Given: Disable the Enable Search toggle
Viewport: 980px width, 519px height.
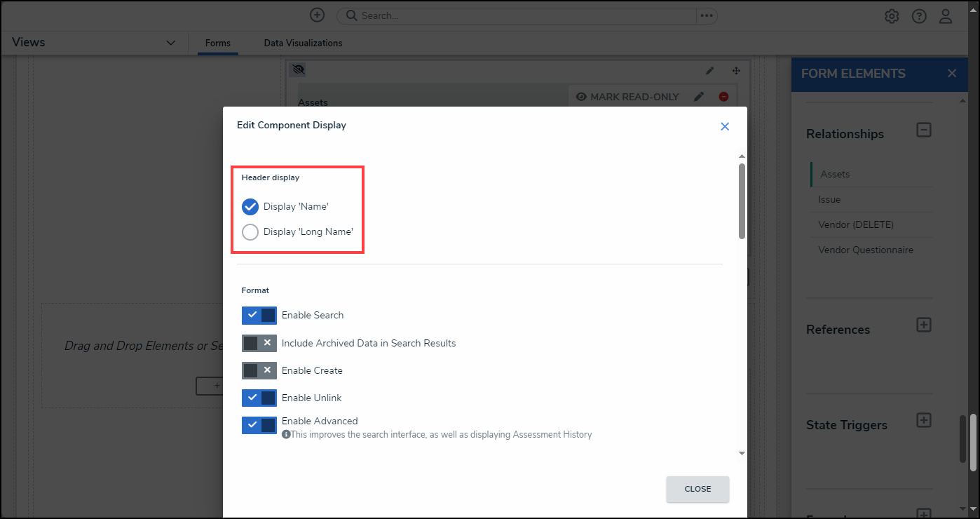Looking at the screenshot, I should [259, 315].
